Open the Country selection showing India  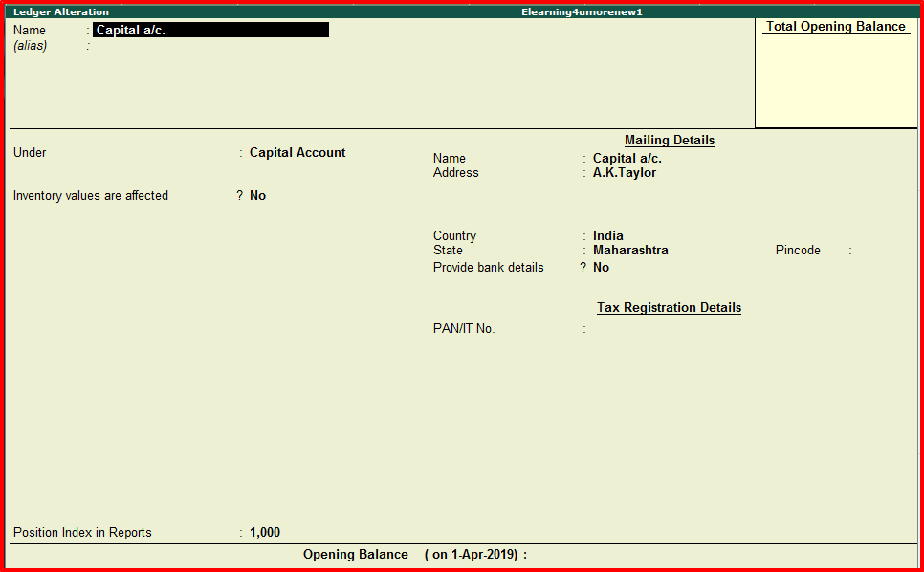tap(607, 235)
